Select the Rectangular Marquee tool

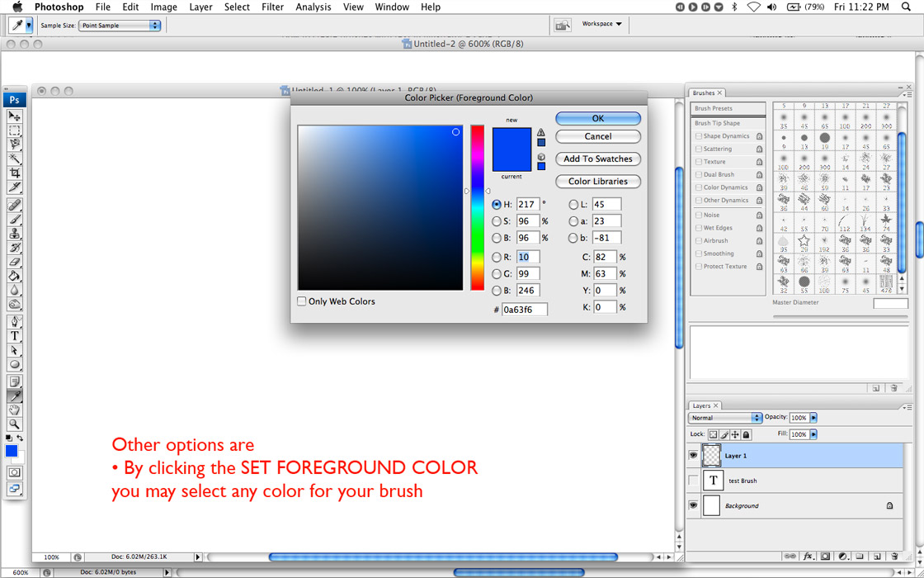pyautogui.click(x=15, y=130)
